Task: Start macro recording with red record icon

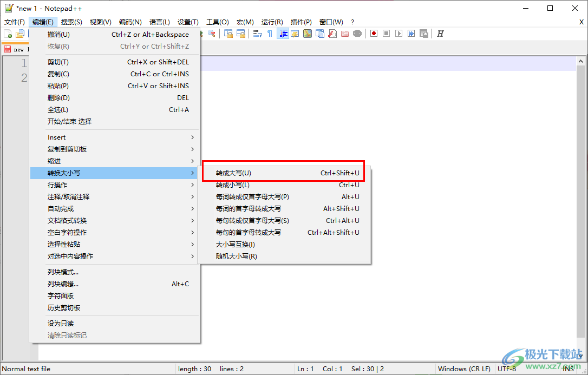Action: tap(373, 33)
